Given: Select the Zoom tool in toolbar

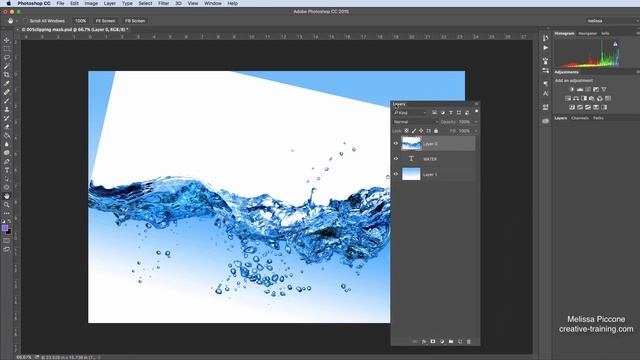Looking at the screenshot, I should (x=7, y=204).
